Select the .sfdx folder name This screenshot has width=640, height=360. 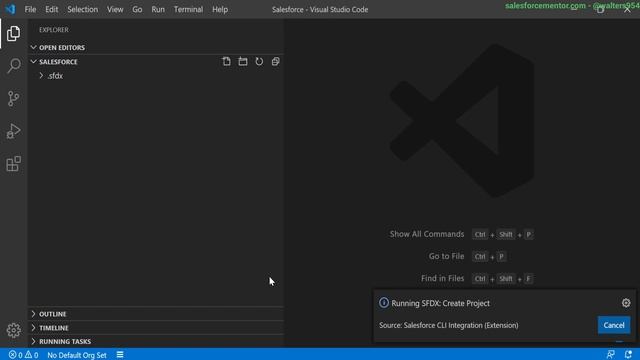(55, 76)
